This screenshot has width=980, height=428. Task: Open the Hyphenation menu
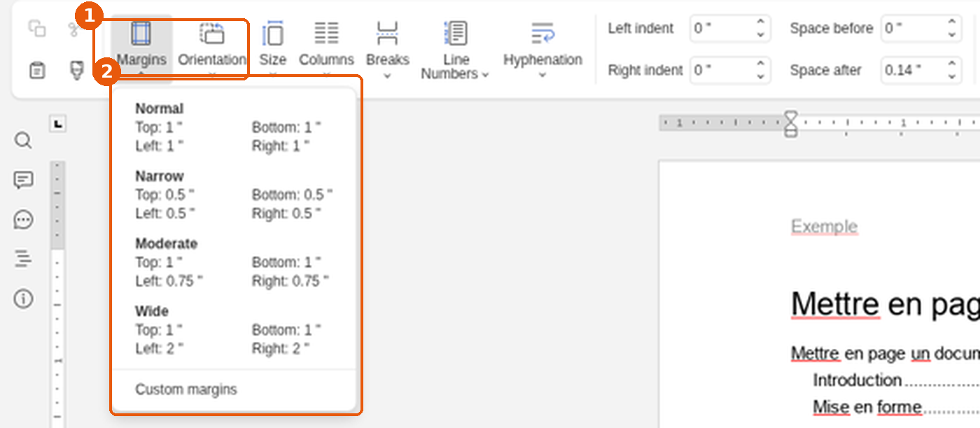542,48
